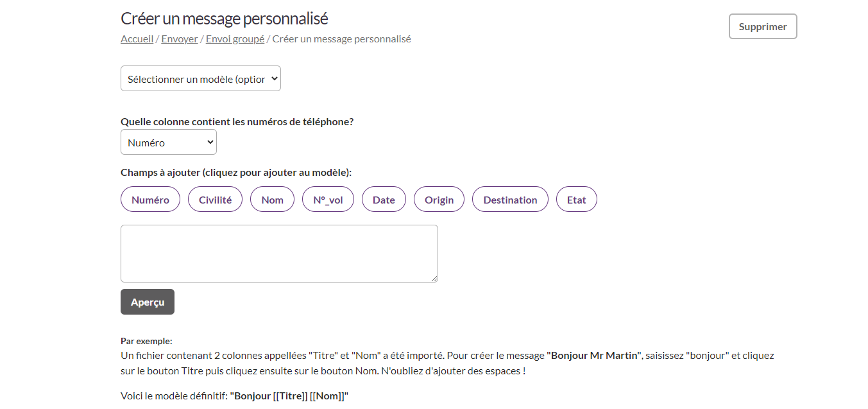The image size is (868, 409).
Task: Navigate to the Envoi groupé breadcrumb
Action: [235, 39]
